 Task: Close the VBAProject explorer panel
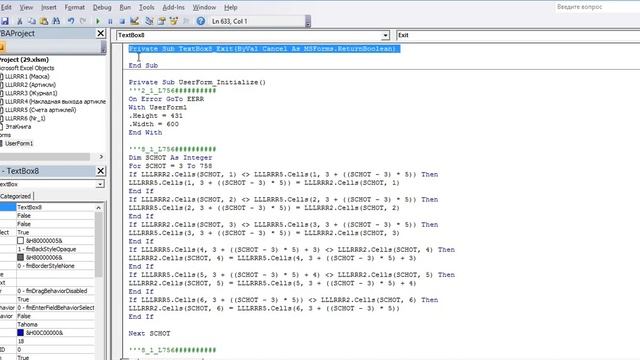[x=100, y=33]
